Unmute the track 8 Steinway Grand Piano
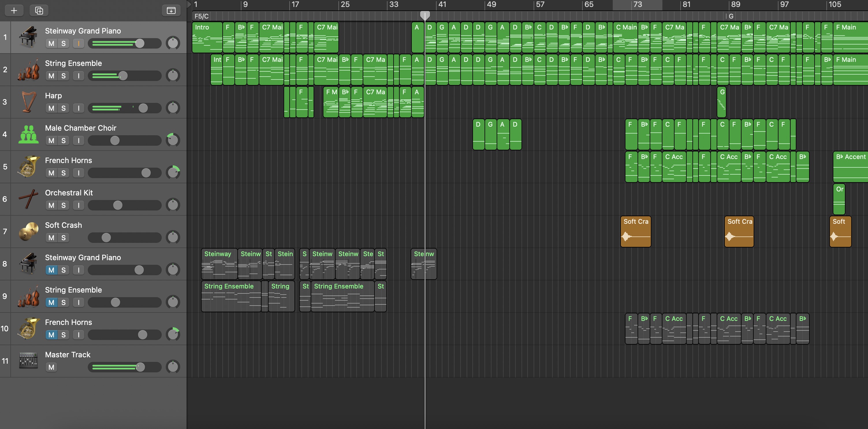The width and height of the screenshot is (868, 429). click(51, 270)
